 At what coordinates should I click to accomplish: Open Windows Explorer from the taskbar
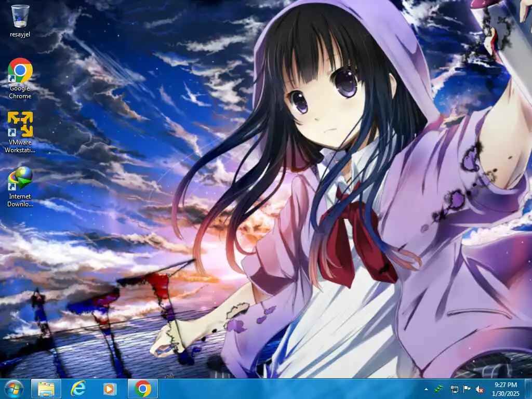(46, 389)
